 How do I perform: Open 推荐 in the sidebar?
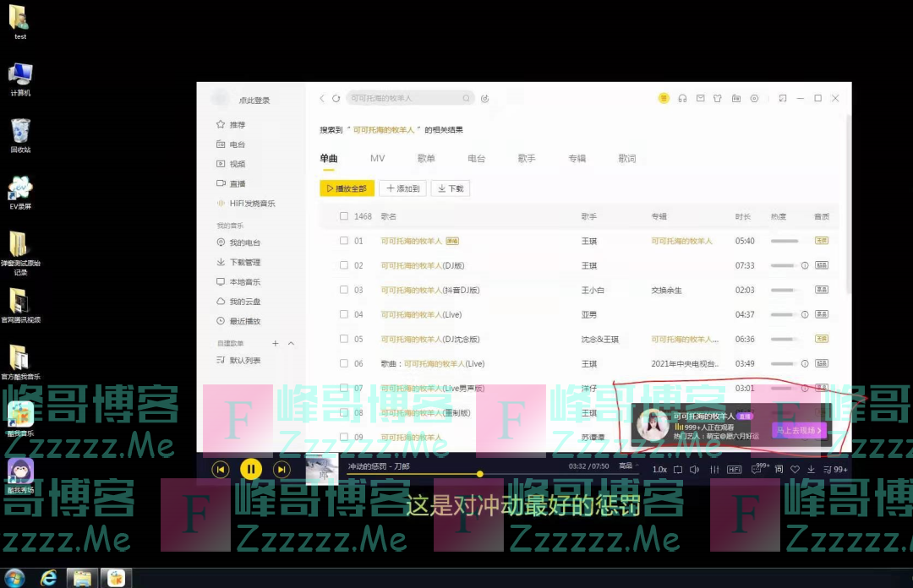point(231,124)
